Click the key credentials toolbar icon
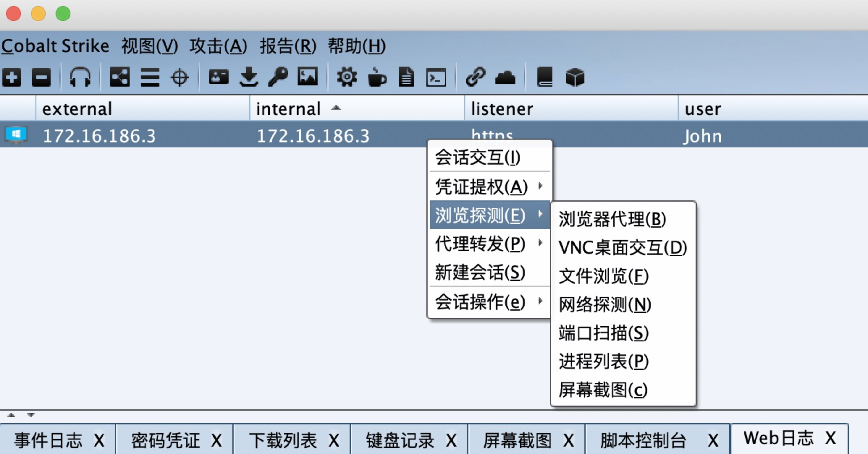Screen dimensions: 868x454 [x=278, y=77]
